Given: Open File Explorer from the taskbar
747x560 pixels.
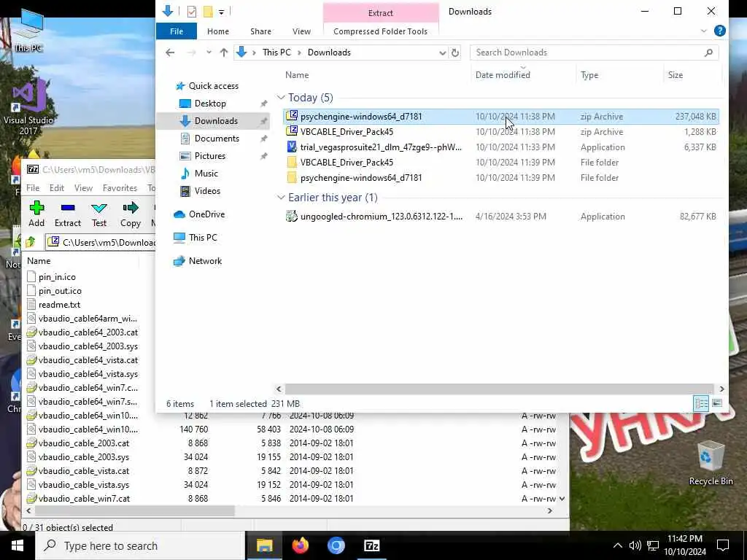Looking at the screenshot, I should (x=264, y=545).
